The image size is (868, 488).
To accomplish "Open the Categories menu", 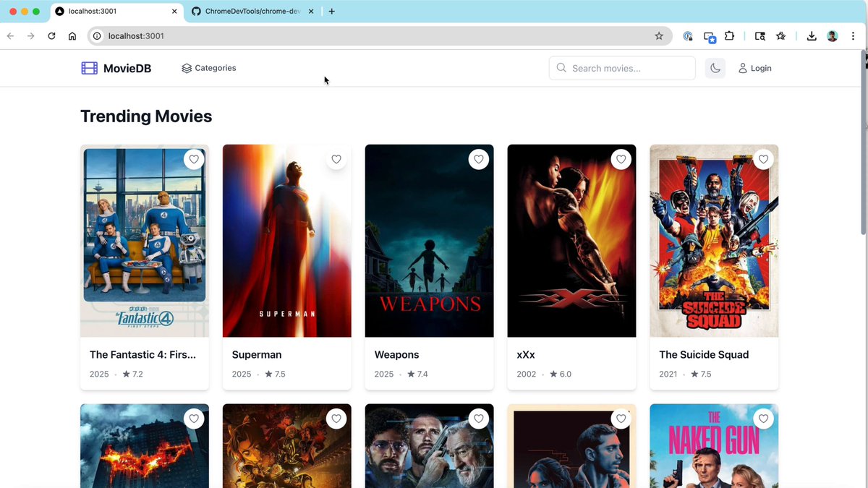I will [x=209, y=68].
